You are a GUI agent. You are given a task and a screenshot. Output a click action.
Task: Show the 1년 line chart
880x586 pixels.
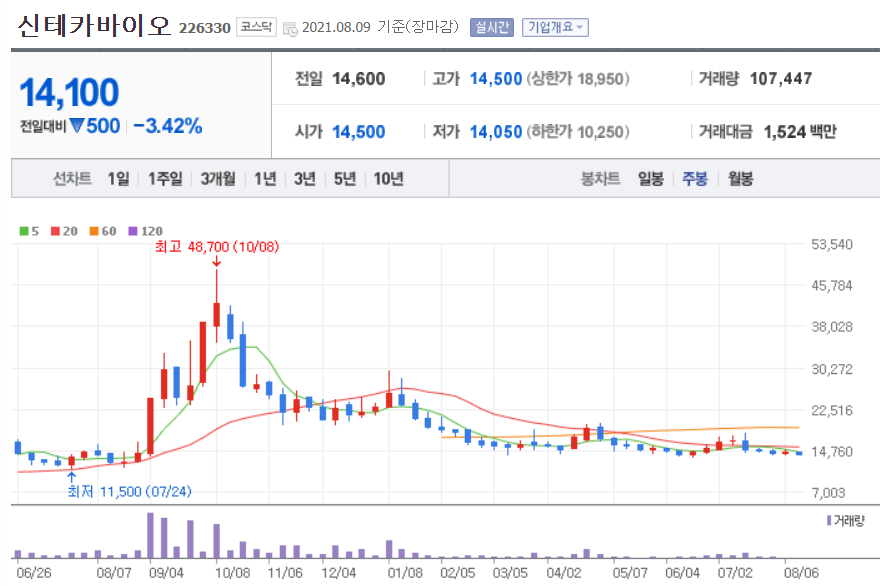[265, 178]
